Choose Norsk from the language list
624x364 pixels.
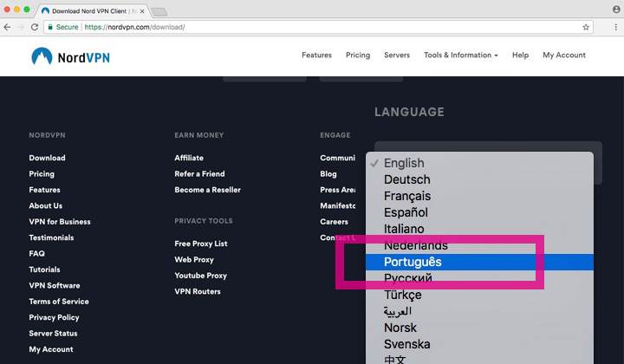(479, 328)
